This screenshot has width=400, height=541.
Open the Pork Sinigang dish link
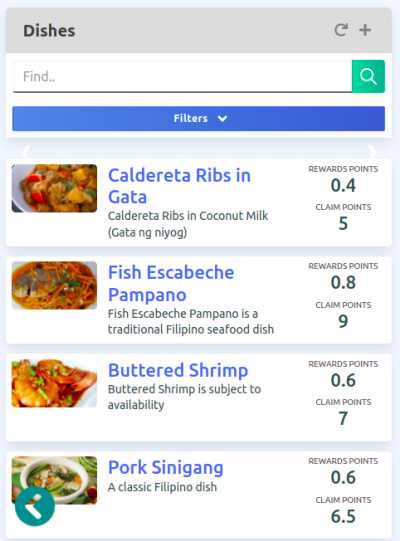click(x=166, y=468)
